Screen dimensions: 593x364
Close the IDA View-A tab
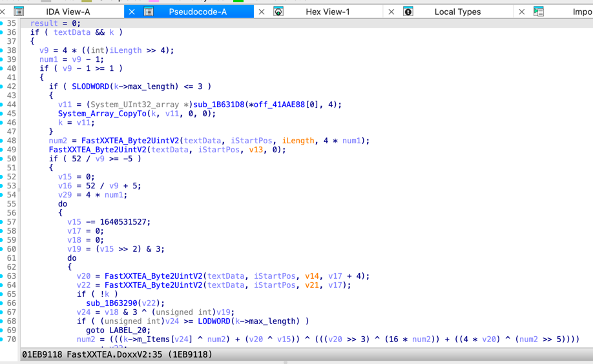[x=3, y=12]
